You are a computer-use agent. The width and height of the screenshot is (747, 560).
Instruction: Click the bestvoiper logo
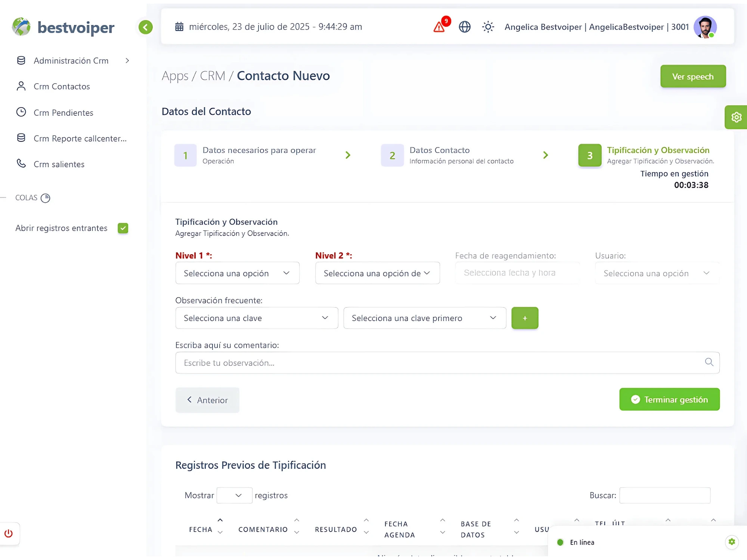pos(63,27)
